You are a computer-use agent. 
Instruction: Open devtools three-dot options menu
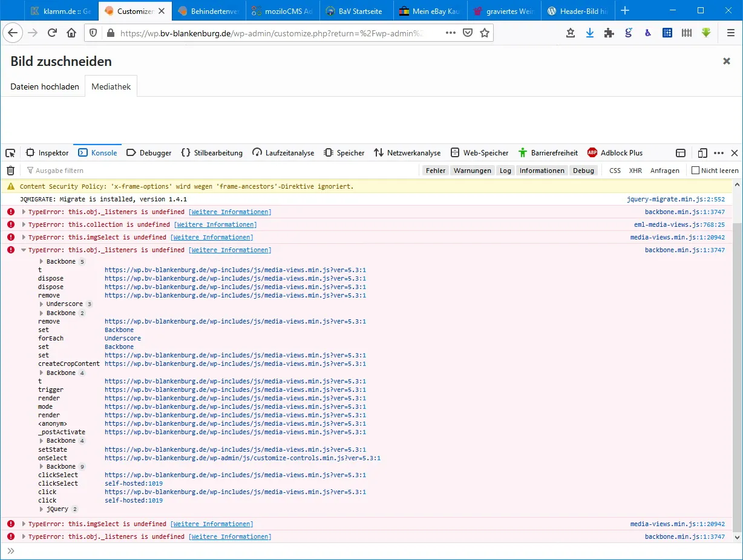click(x=719, y=153)
